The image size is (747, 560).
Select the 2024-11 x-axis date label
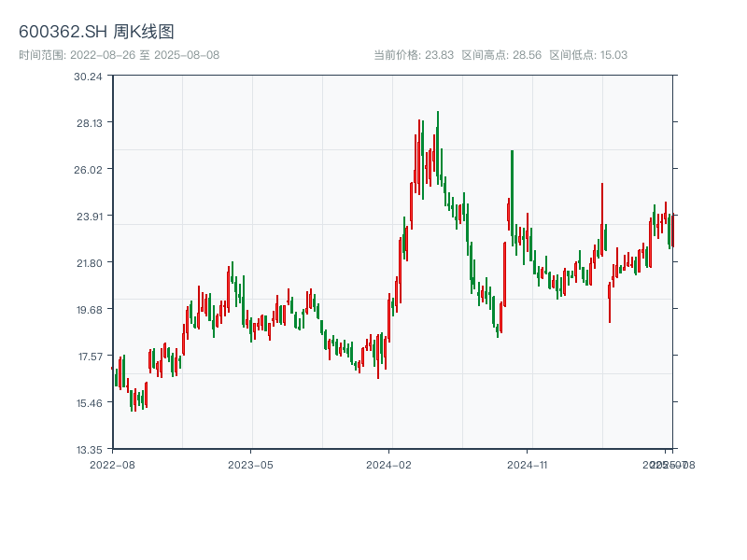(529, 464)
